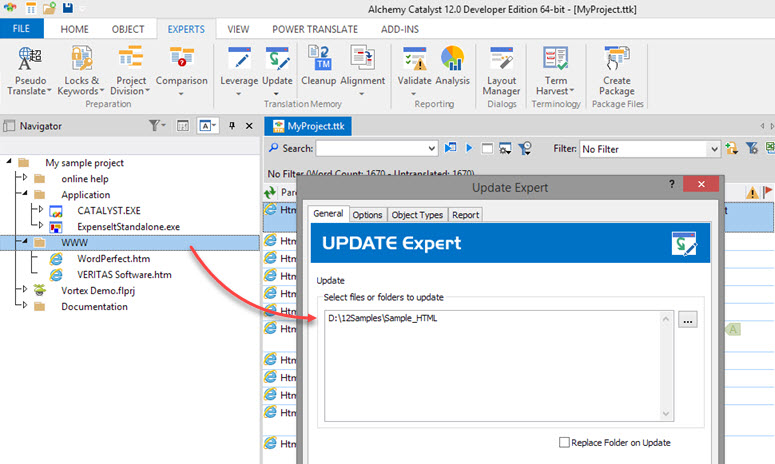This screenshot has width=775, height=464.
Task: Pin the Navigator panel
Action: pos(232,126)
